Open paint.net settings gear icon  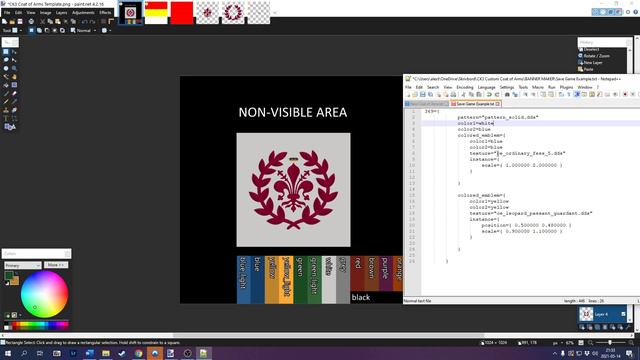point(628,12)
